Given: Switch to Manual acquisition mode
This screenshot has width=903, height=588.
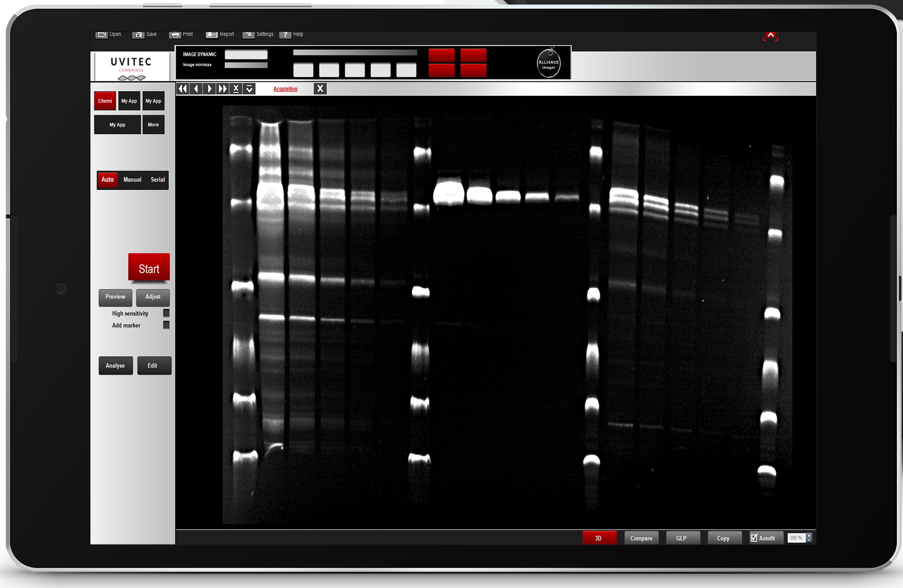Looking at the screenshot, I should [x=132, y=180].
